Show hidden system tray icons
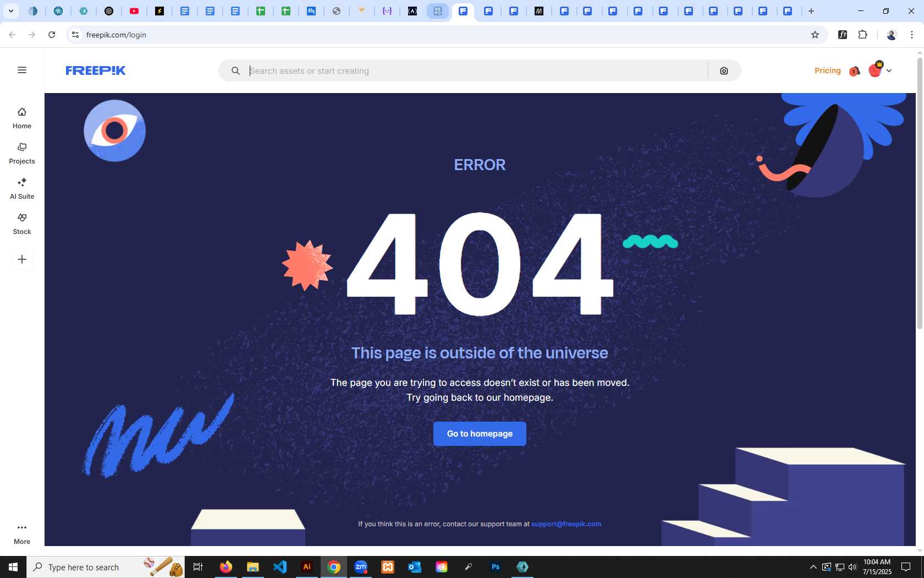The image size is (924, 578). tap(813, 567)
